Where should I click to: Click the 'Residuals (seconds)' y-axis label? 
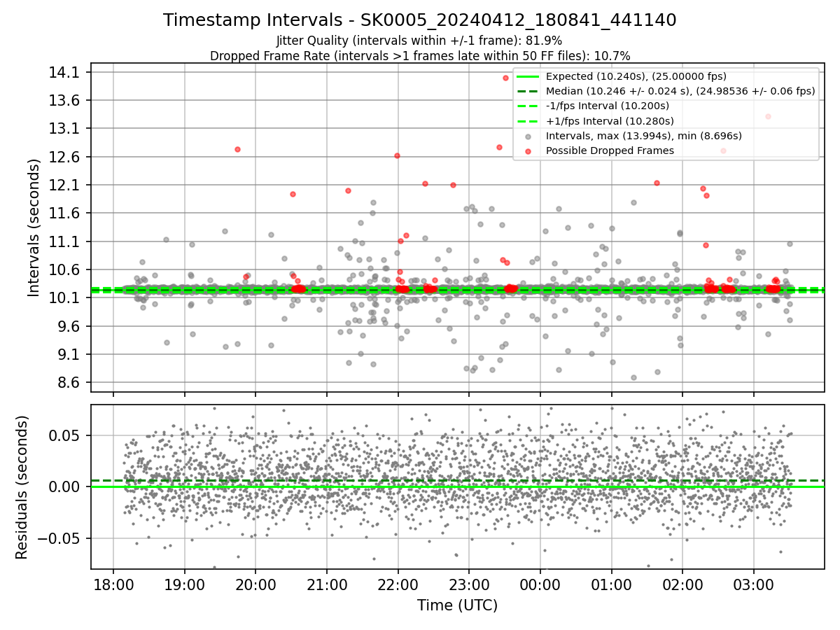[22, 487]
